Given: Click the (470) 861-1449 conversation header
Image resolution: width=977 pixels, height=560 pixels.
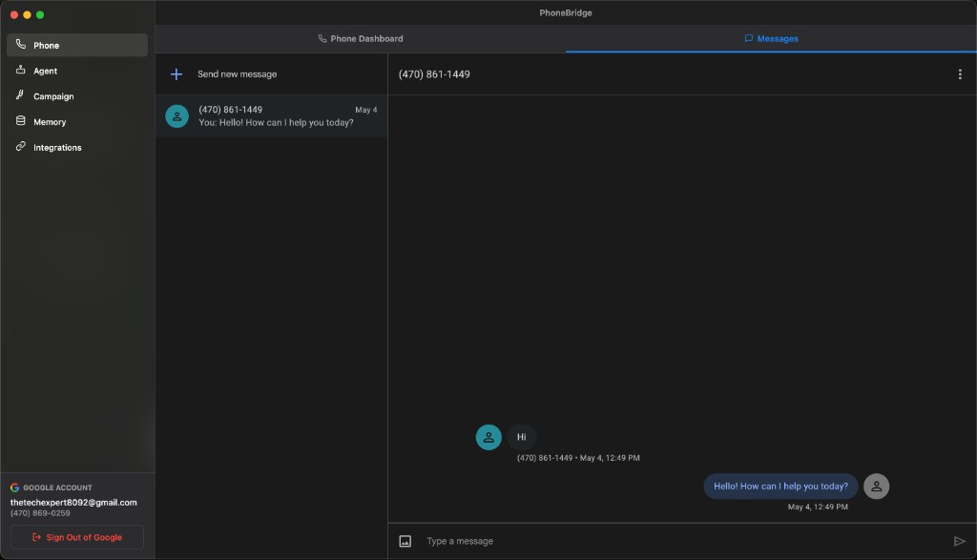Looking at the screenshot, I should (x=434, y=74).
